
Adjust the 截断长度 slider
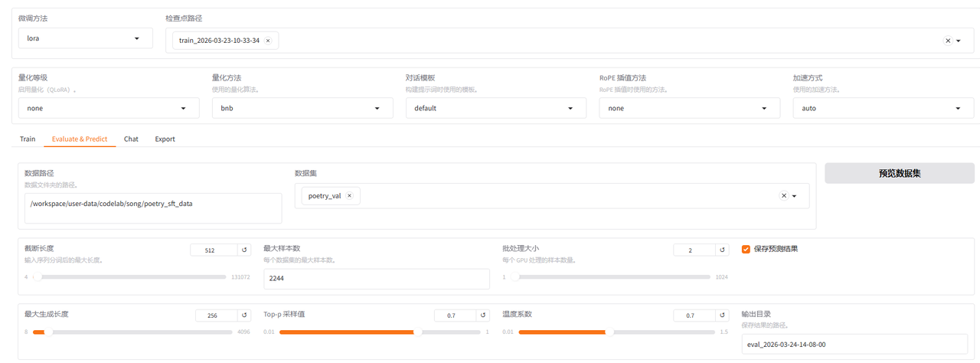[130, 277]
